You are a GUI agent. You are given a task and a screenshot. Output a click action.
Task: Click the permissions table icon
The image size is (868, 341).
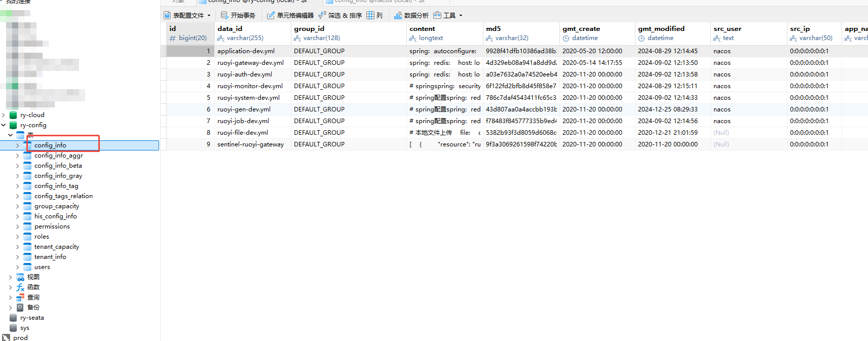point(27,226)
